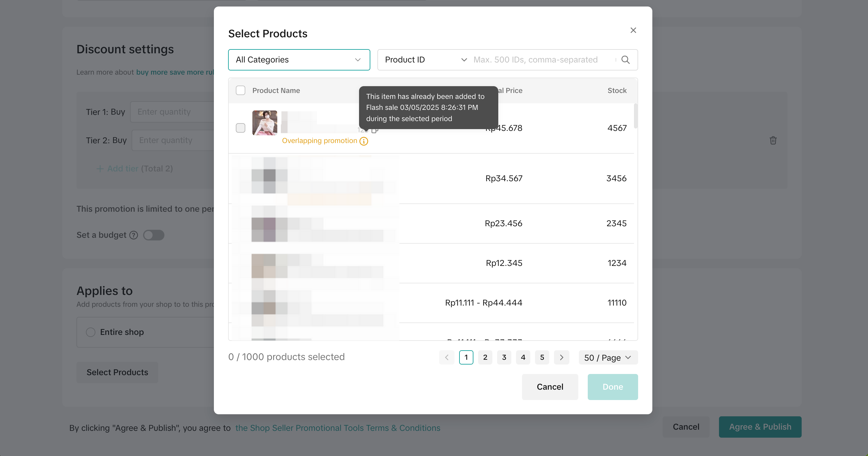Click the delete tier trash icon
This screenshot has height=456, width=868.
pos(773,140)
